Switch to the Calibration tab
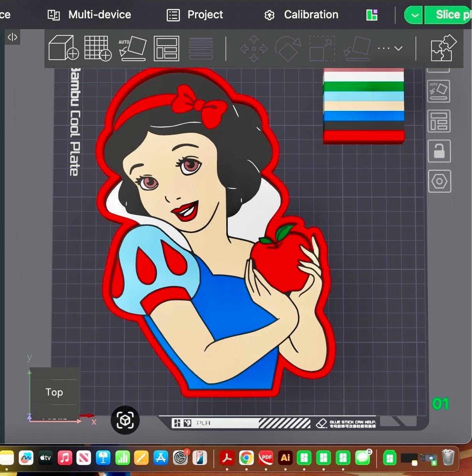This screenshot has height=476, width=472. pos(301,15)
